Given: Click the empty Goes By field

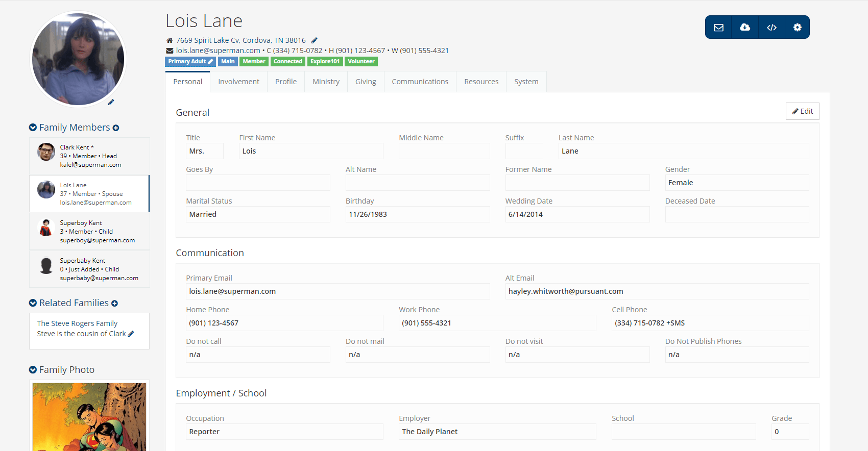Looking at the screenshot, I should click(x=258, y=183).
